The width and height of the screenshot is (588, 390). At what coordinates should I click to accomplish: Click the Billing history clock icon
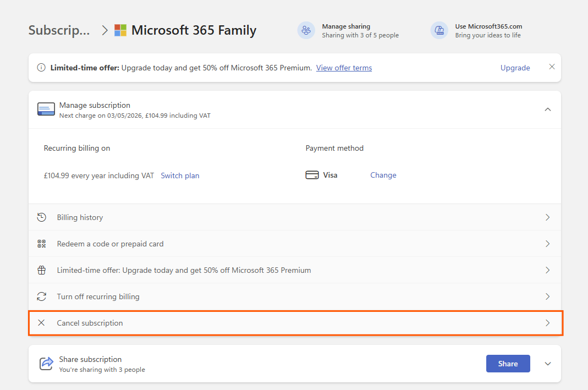tap(42, 217)
